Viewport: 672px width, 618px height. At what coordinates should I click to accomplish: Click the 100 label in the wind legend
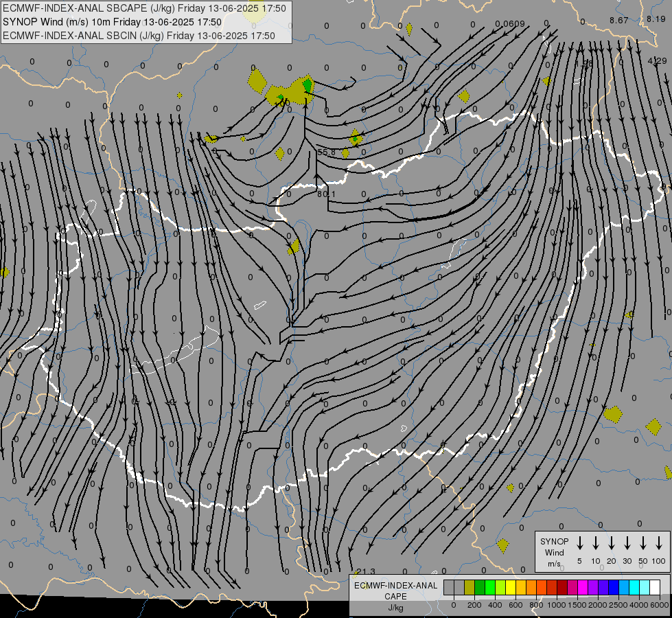(x=659, y=561)
